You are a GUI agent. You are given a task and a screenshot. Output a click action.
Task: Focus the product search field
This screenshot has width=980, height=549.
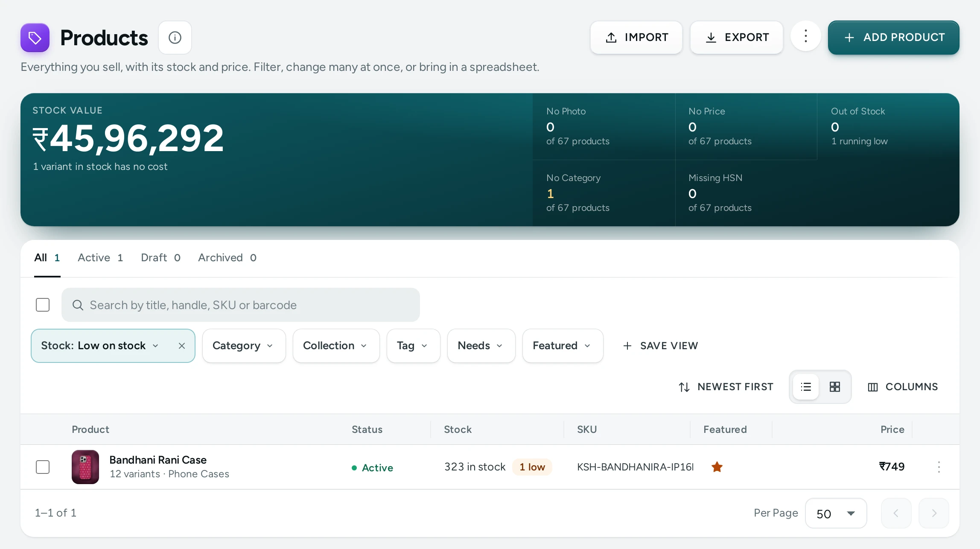[241, 305]
